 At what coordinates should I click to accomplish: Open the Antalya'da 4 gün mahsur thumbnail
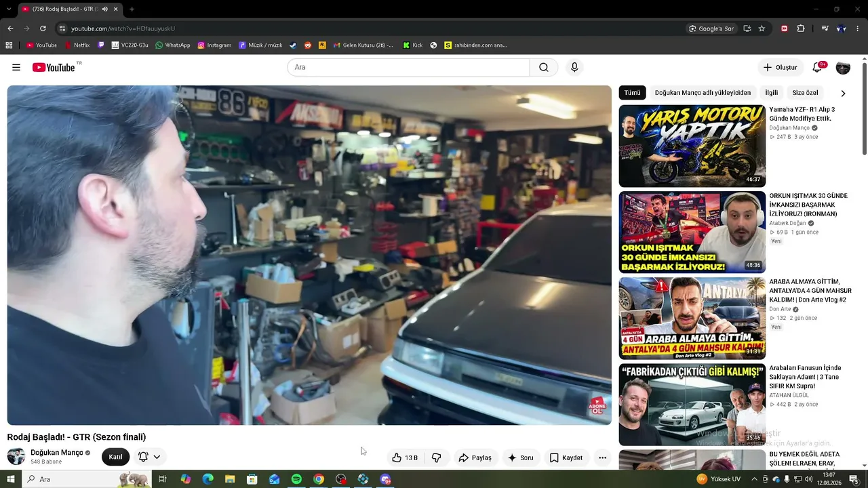tap(692, 318)
